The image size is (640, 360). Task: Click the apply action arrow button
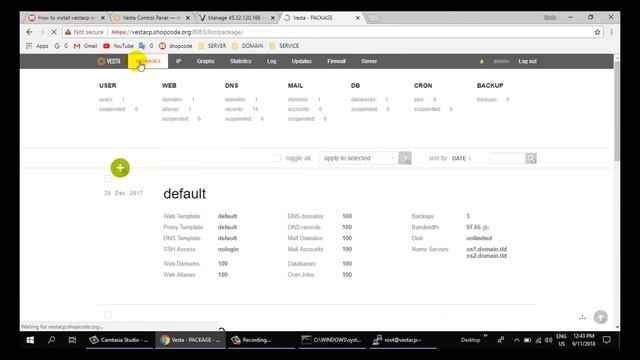click(405, 158)
